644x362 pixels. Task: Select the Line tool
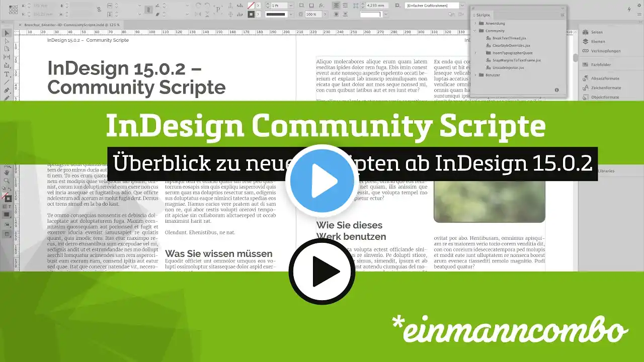click(7, 82)
